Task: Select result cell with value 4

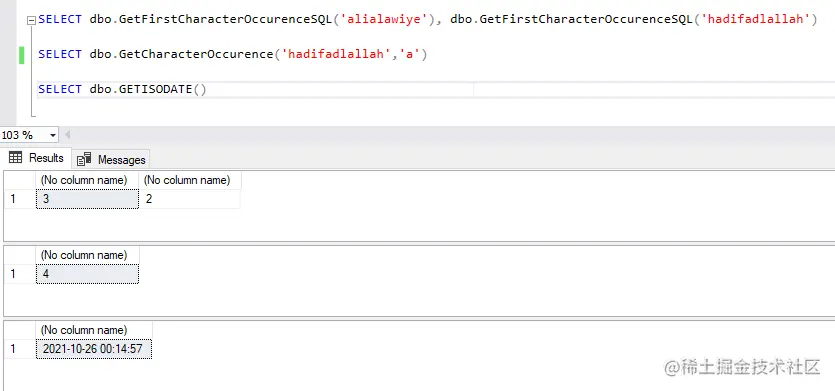Action: [87, 274]
